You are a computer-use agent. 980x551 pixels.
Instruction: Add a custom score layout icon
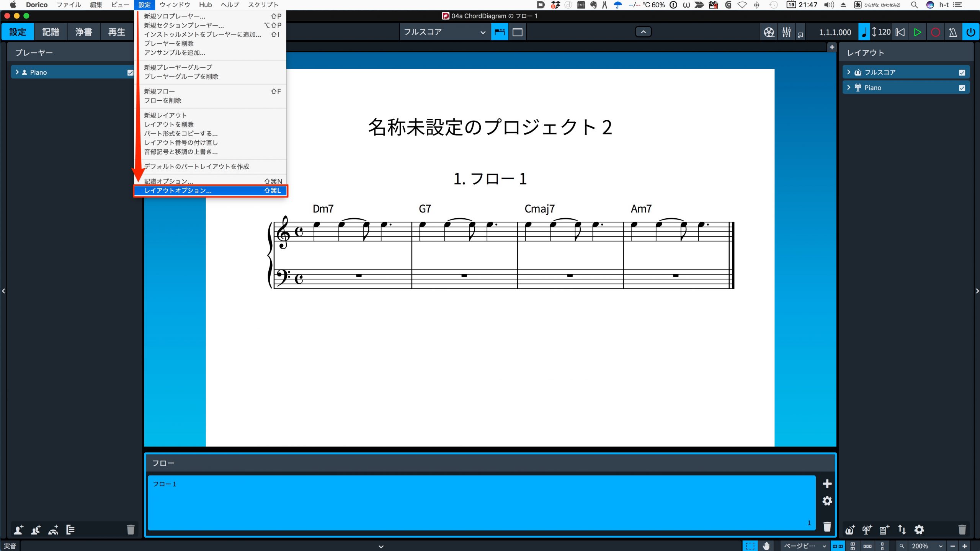[x=884, y=530]
